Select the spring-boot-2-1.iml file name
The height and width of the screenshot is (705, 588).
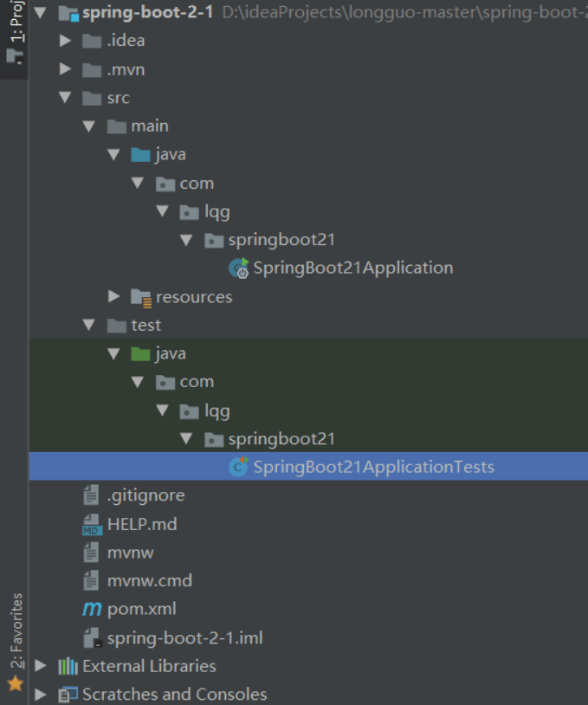point(184,637)
